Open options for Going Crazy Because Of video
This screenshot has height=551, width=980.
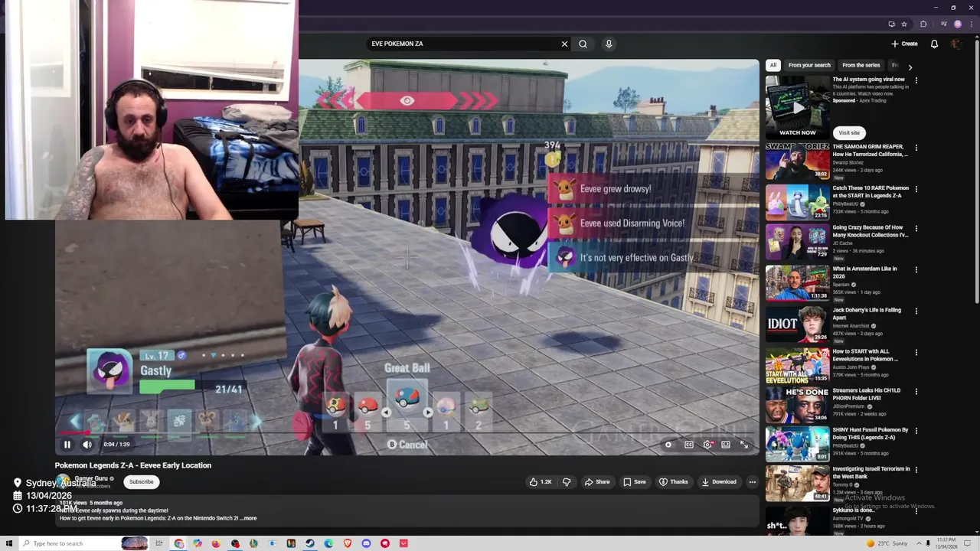coord(916,228)
